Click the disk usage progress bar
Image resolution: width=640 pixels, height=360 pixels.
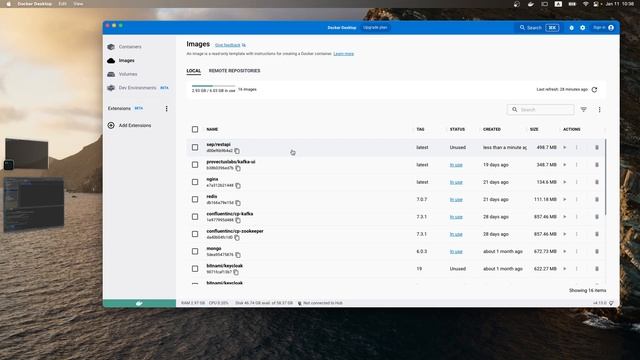tap(213, 86)
